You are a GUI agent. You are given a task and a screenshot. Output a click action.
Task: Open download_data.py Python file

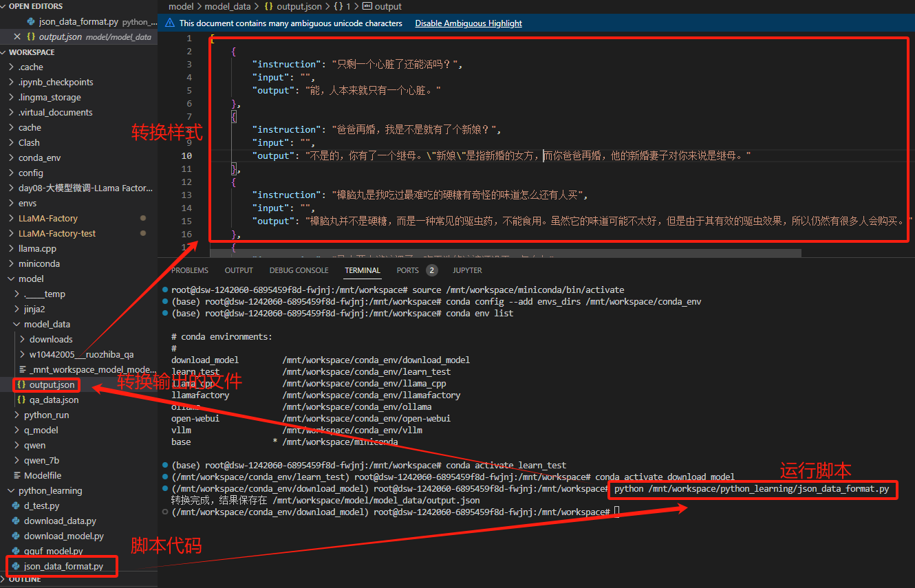[x=60, y=521]
